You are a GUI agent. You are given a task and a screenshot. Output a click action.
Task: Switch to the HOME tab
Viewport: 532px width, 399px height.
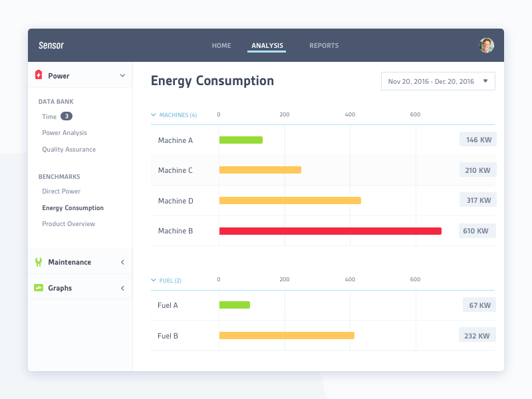tap(221, 45)
